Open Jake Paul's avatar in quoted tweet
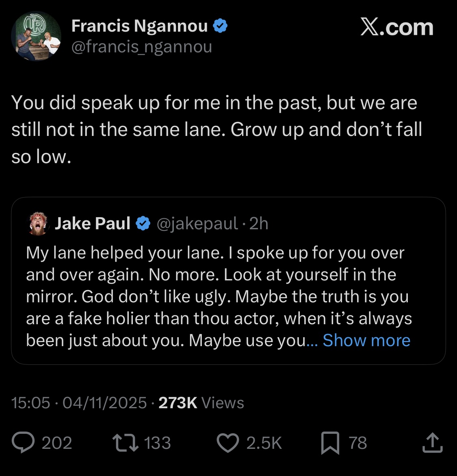This screenshot has height=476, width=457. pos(39,224)
